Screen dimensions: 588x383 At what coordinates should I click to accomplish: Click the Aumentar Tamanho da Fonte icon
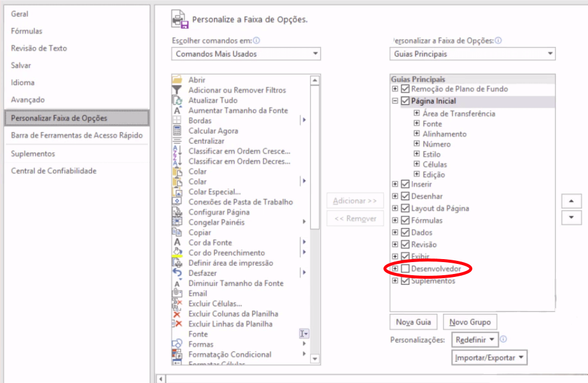(x=177, y=110)
